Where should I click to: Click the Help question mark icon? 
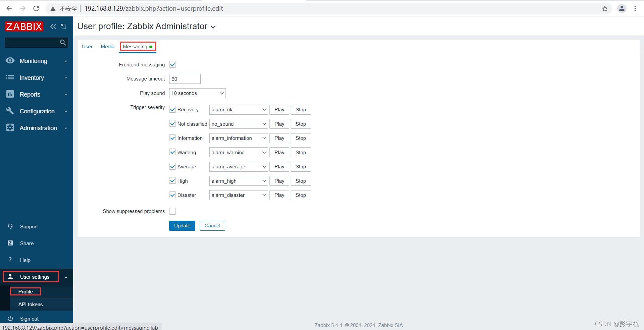coord(10,260)
